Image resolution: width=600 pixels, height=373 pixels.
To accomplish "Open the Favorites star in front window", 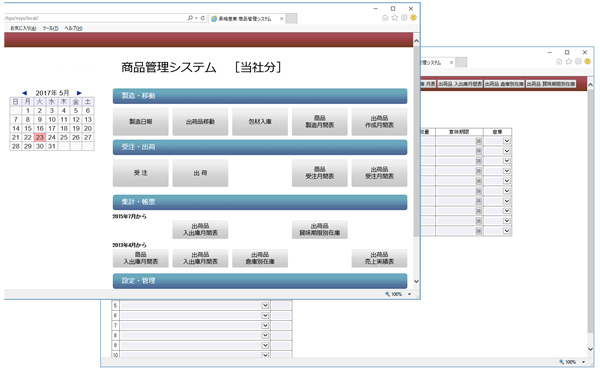I will pos(395,18).
